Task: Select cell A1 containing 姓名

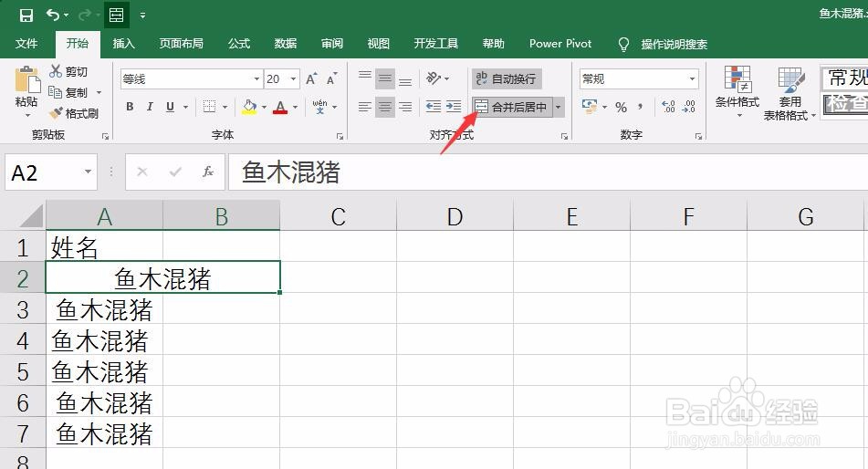Action: tap(104, 247)
